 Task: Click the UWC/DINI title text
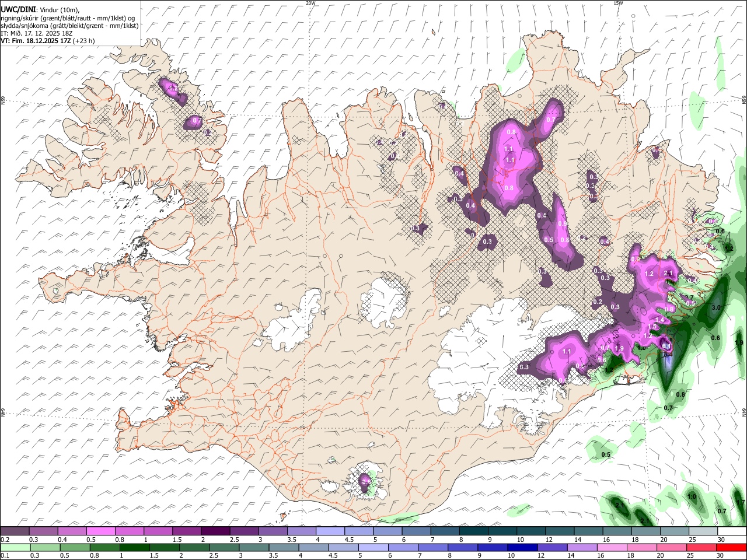(18, 10)
